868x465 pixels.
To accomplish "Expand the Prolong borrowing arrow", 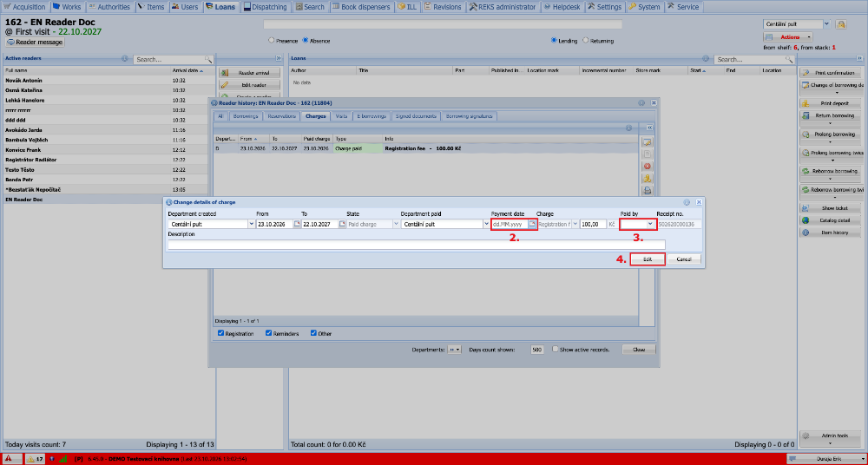I will coord(830,142).
